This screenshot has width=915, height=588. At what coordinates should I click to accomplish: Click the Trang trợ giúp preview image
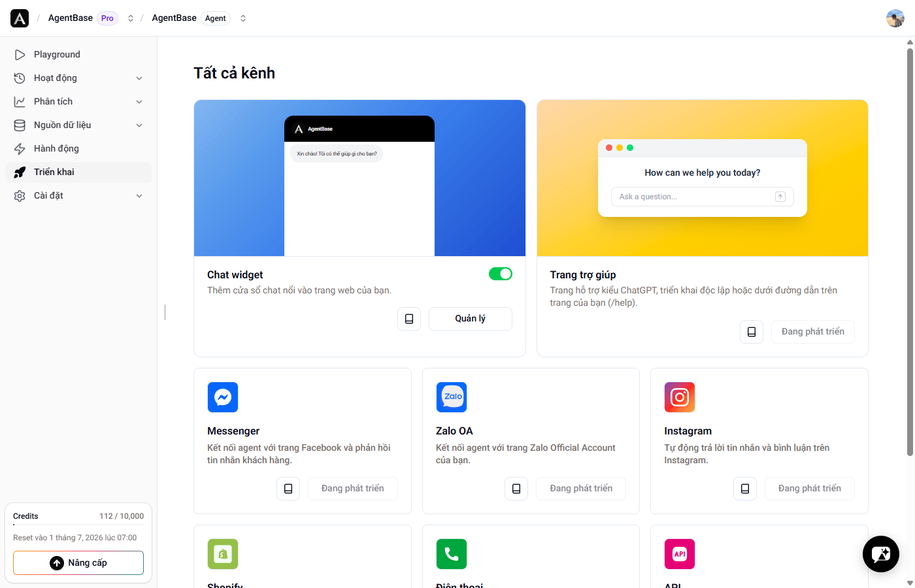coord(703,178)
